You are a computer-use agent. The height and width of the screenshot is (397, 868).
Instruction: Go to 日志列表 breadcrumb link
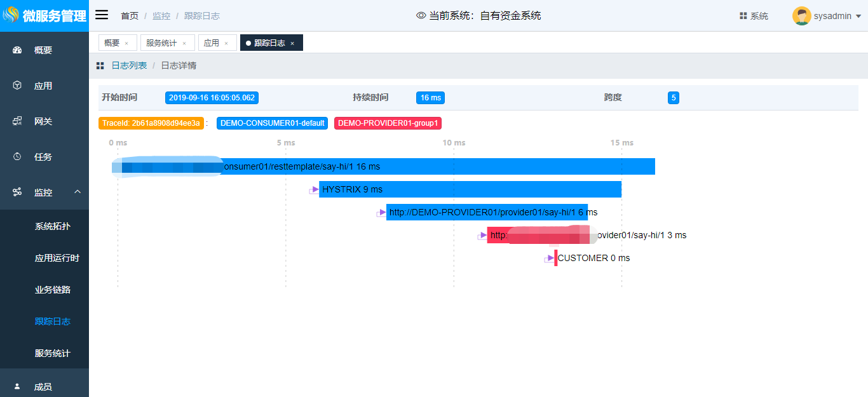pos(129,65)
